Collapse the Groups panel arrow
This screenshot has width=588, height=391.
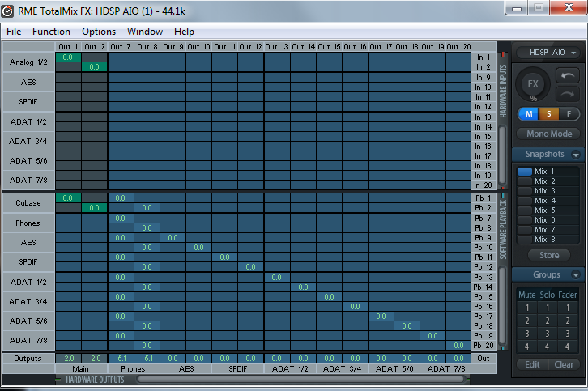pyautogui.click(x=576, y=275)
